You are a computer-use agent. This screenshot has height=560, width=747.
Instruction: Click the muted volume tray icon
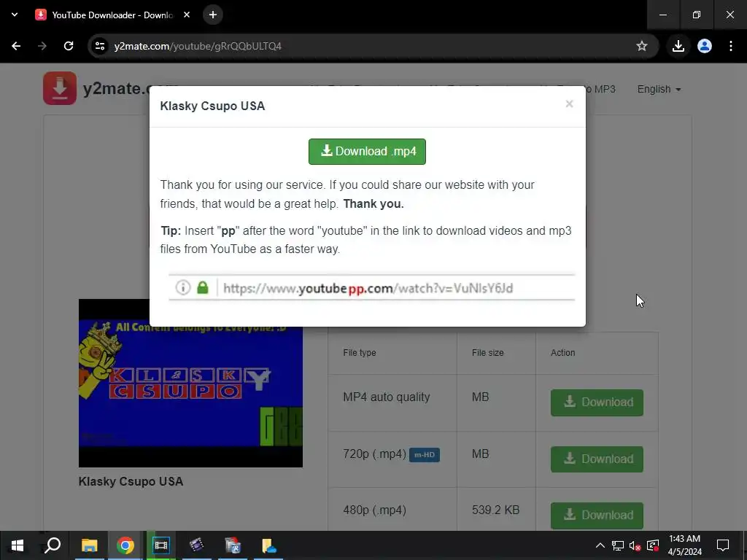coord(635,545)
